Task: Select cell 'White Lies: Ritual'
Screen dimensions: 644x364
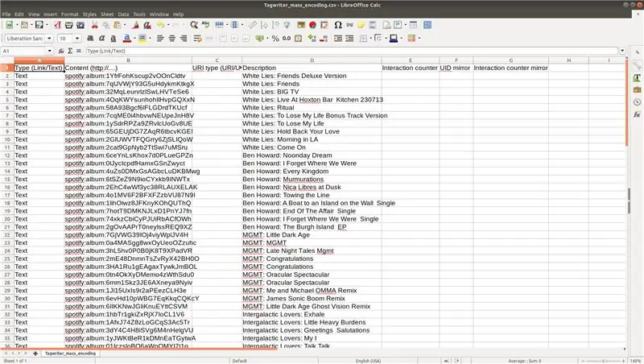Action: point(312,108)
